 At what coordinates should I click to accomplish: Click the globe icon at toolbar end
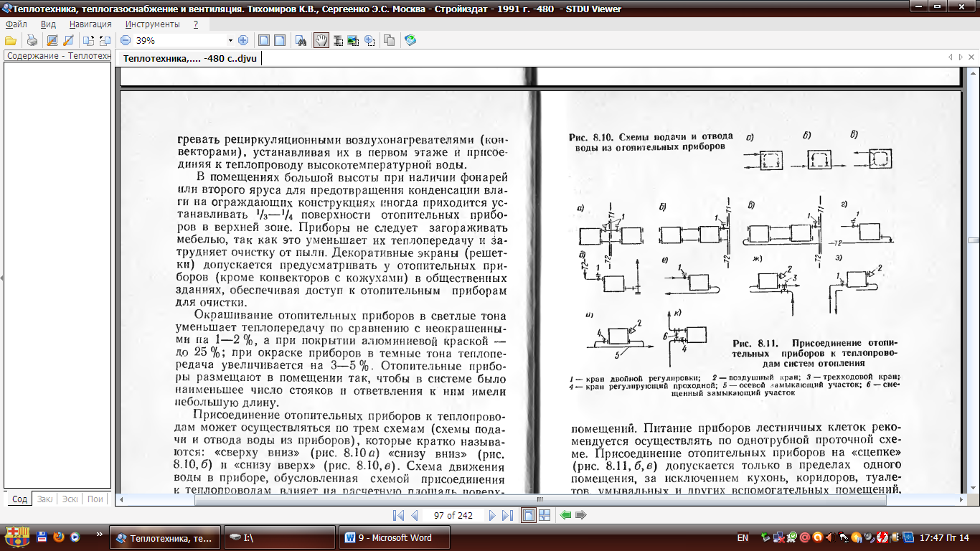(410, 41)
